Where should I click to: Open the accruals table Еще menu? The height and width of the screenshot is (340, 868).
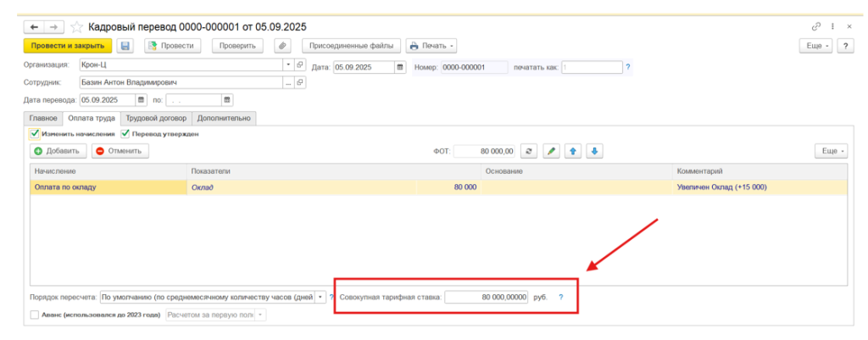(x=831, y=151)
